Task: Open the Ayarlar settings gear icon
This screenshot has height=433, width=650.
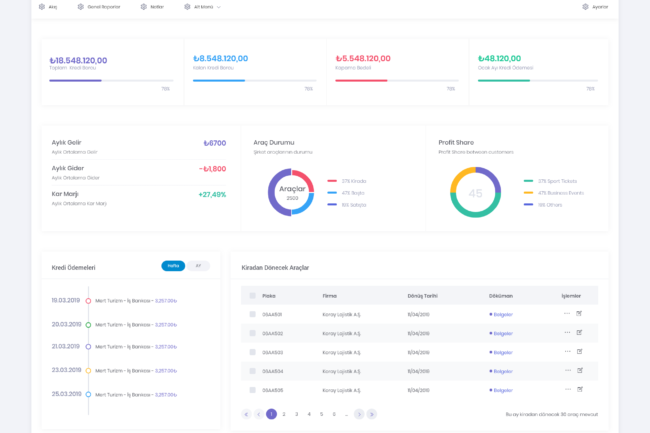Action: click(585, 6)
